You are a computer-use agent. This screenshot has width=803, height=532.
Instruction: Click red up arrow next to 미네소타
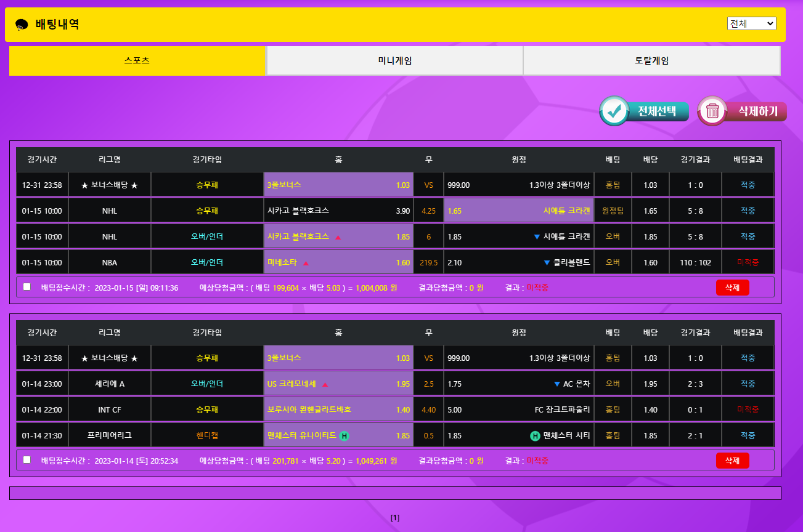point(306,263)
